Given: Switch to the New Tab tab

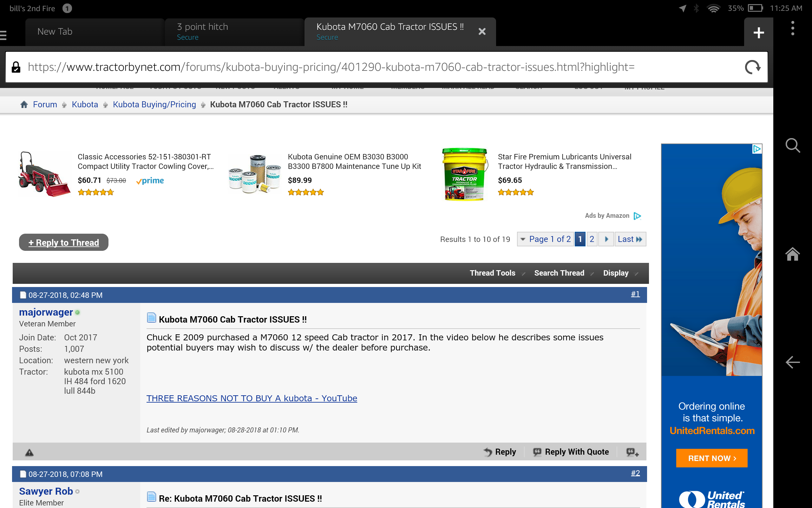Looking at the screenshot, I should click(x=95, y=32).
